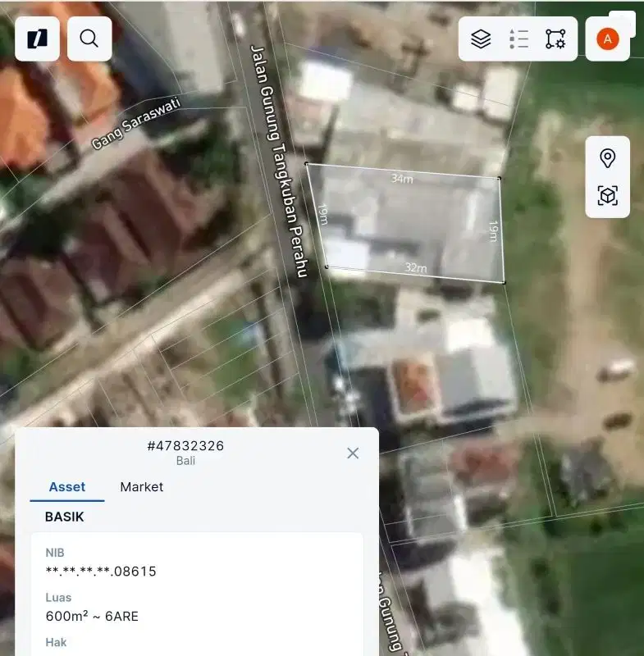Close the parcel #47832326 info panel
644x656 pixels.
(x=353, y=453)
